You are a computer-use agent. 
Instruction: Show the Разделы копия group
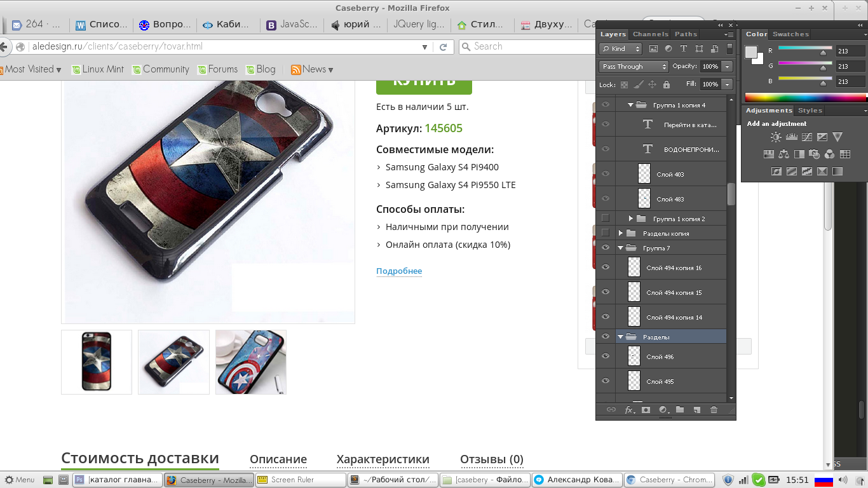pos(606,233)
